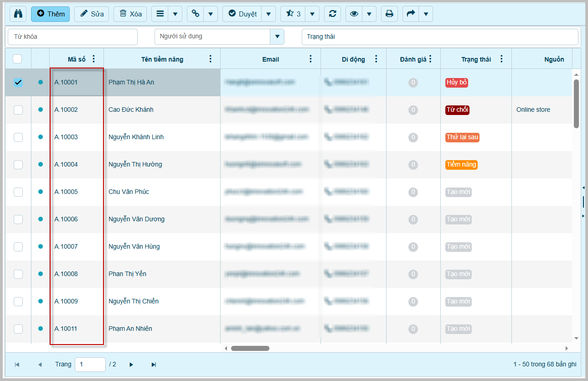
Task: Open the Email column three-dot menu
Action: click(311, 59)
